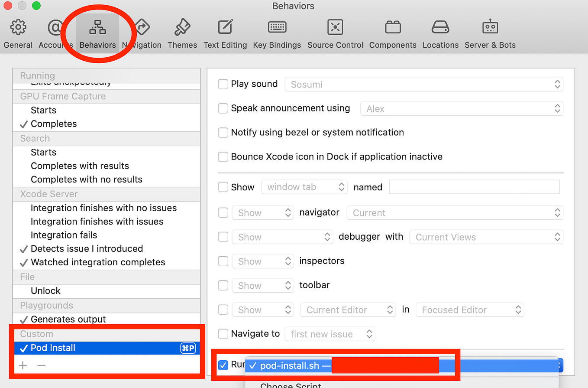The image size is (588, 388).
Task: Enable Notify using bezel or system notification
Action: click(223, 133)
